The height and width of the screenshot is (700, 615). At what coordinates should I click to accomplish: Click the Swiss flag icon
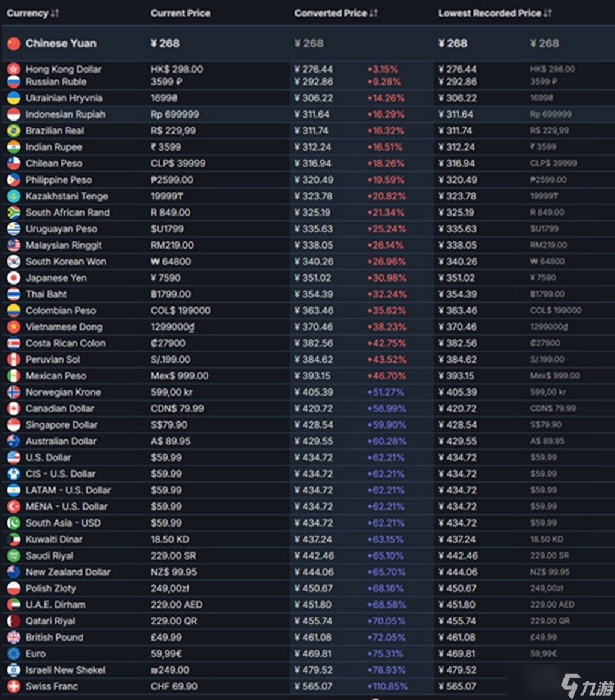tap(13, 686)
